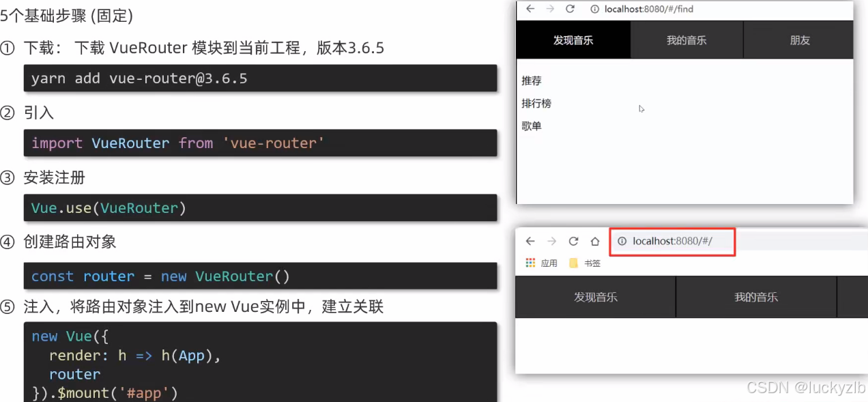Screen dimensions: 868x402
Task: Click the }).$mount('#app') code line
Action: click(104, 393)
